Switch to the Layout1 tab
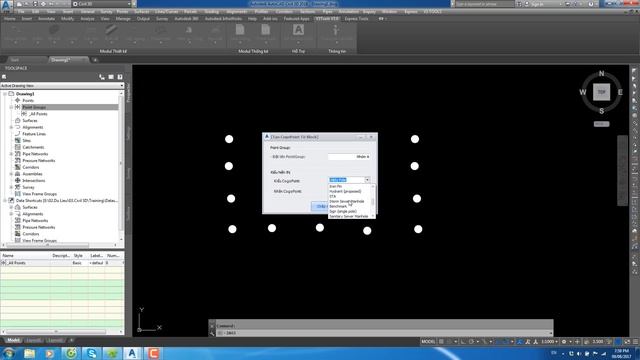This screenshot has width=640, height=360. [x=33, y=340]
